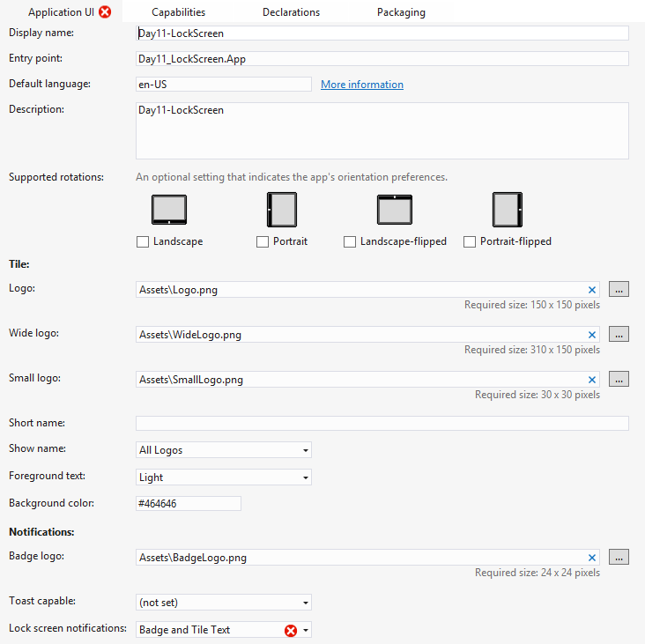645x644 pixels.
Task: Check the Portrait rotation checkbox
Action: pos(263,241)
